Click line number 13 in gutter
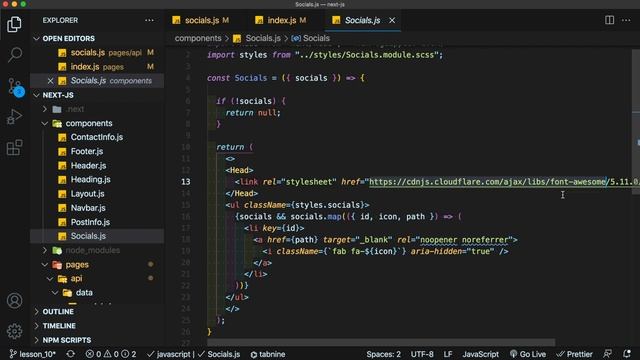The image size is (640, 360). click(186, 182)
